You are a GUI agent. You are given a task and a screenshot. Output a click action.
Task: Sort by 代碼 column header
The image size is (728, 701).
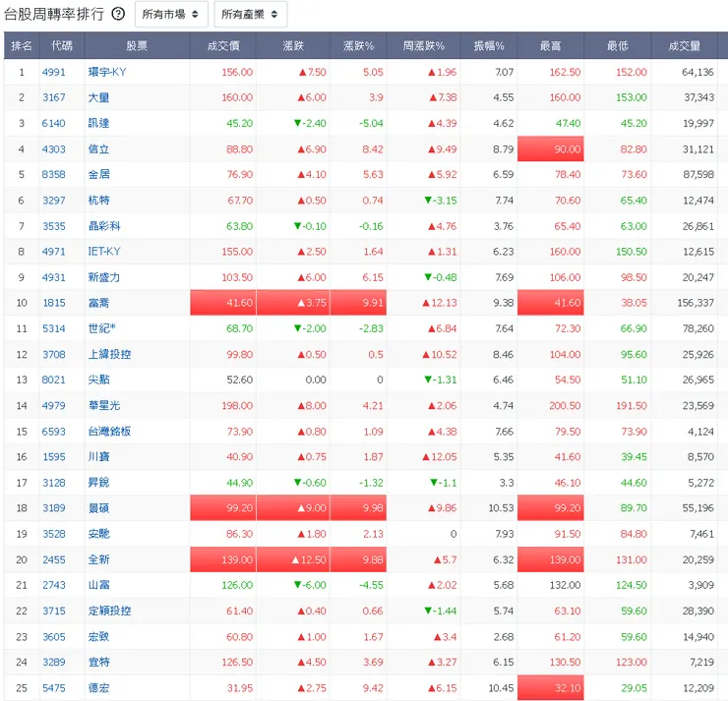tap(62, 45)
